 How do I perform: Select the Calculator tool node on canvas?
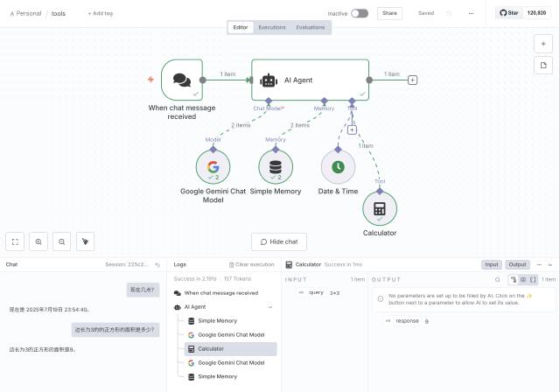click(x=379, y=209)
